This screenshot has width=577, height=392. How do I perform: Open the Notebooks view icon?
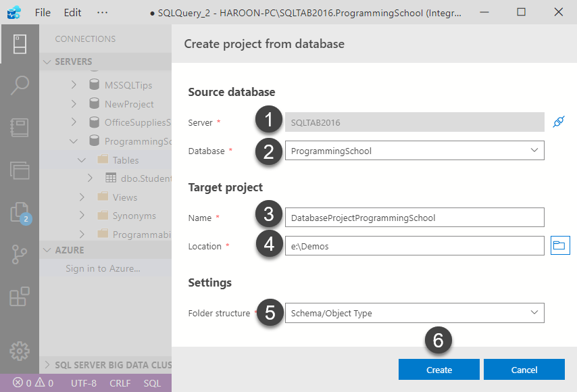tap(20, 128)
